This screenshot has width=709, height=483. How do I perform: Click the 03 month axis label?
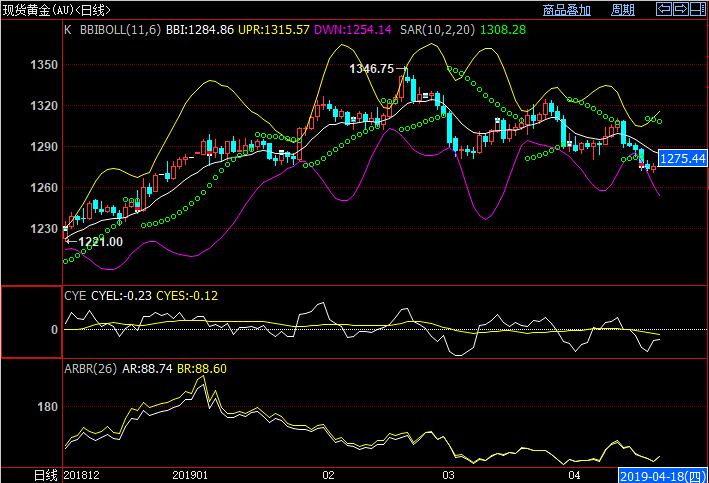448,475
